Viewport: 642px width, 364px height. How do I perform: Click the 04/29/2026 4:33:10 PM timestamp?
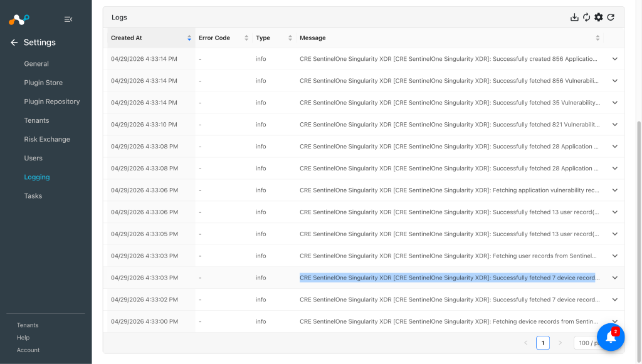click(144, 125)
